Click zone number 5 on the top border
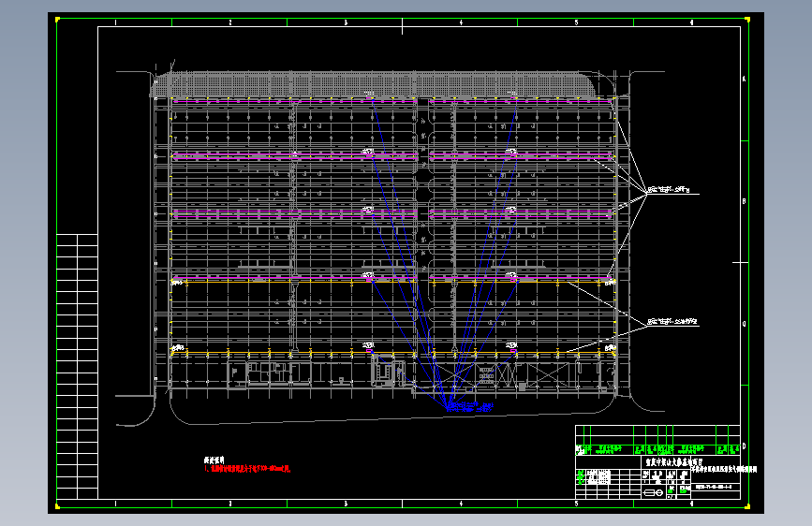 (576, 22)
